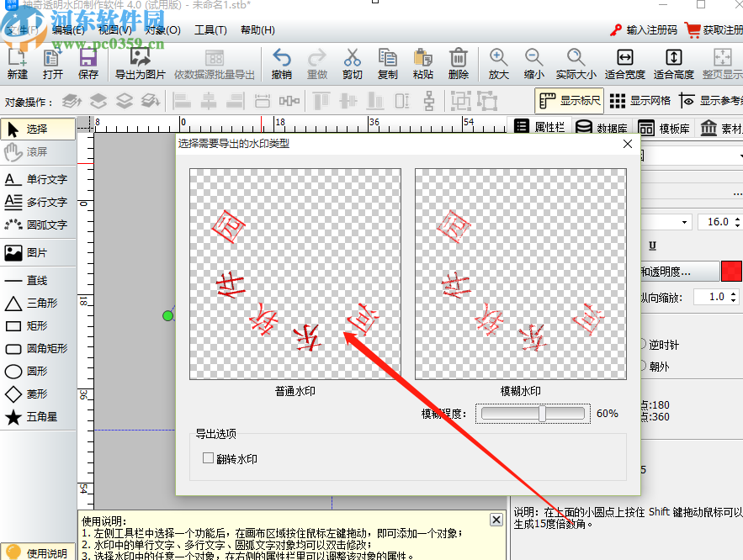Click the Delete (删除) trash icon
The width and height of the screenshot is (743, 560).
(459, 64)
